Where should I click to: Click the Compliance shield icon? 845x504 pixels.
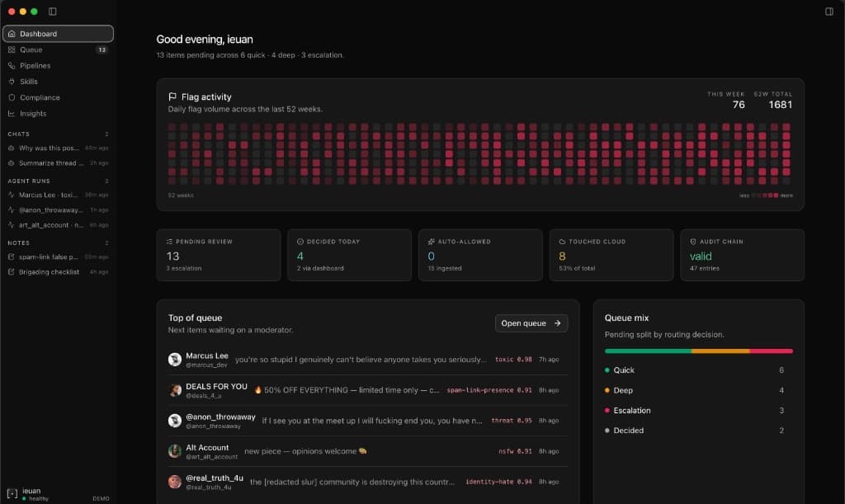point(12,97)
